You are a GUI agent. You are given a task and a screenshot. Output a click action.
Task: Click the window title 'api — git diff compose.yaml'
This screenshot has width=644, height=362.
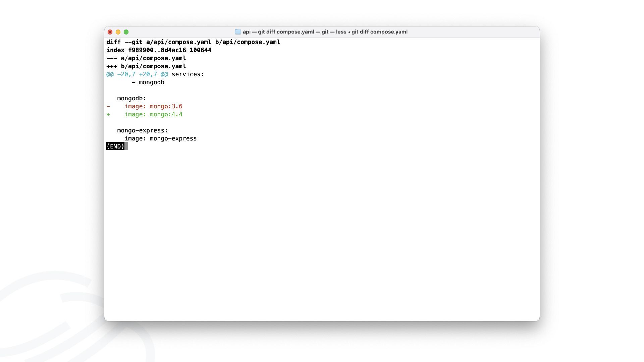(325, 32)
